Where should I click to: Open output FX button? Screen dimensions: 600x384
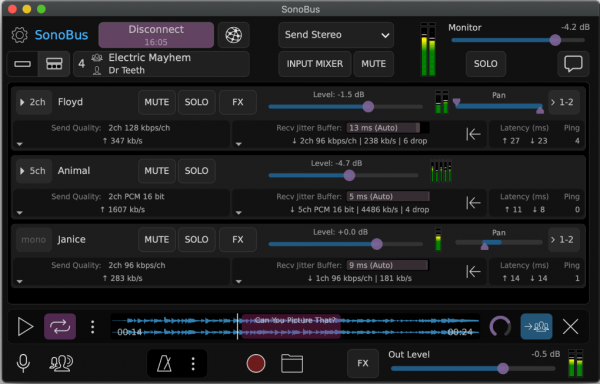point(363,363)
